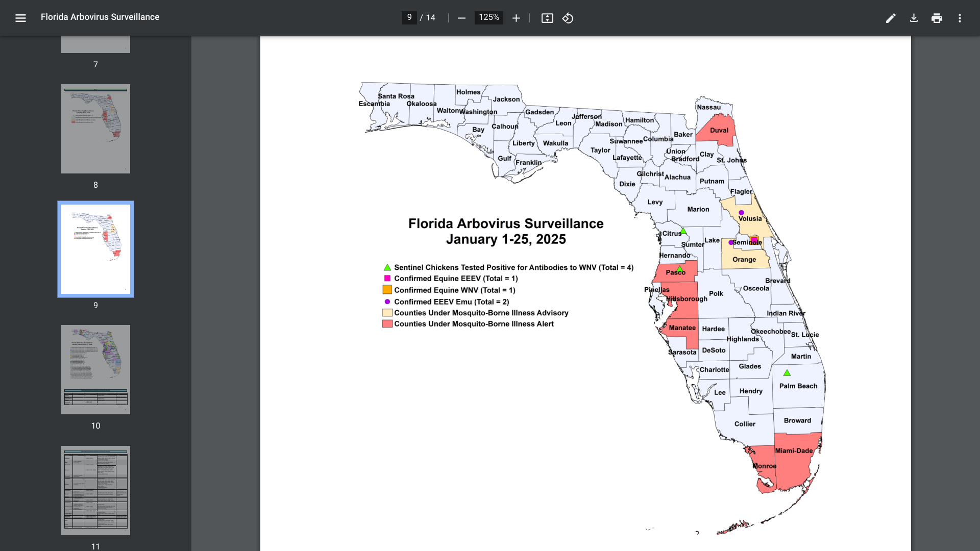This screenshot has width=980, height=551.
Task: Select the current page 9 thumbnail
Action: [95, 249]
